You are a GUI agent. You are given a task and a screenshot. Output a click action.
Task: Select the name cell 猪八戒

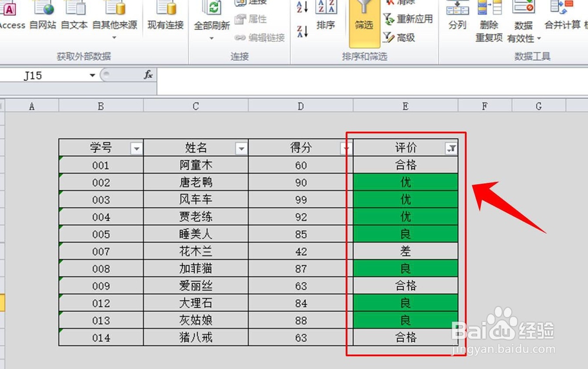tap(196, 337)
